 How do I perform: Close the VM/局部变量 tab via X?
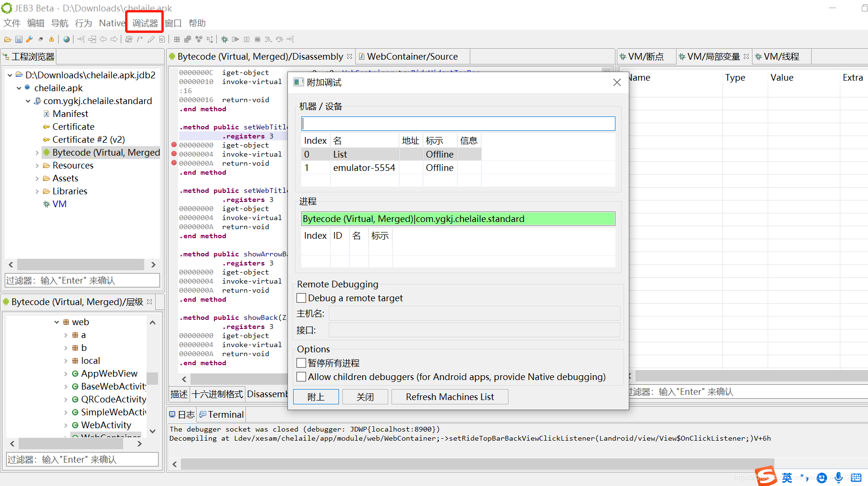(746, 56)
